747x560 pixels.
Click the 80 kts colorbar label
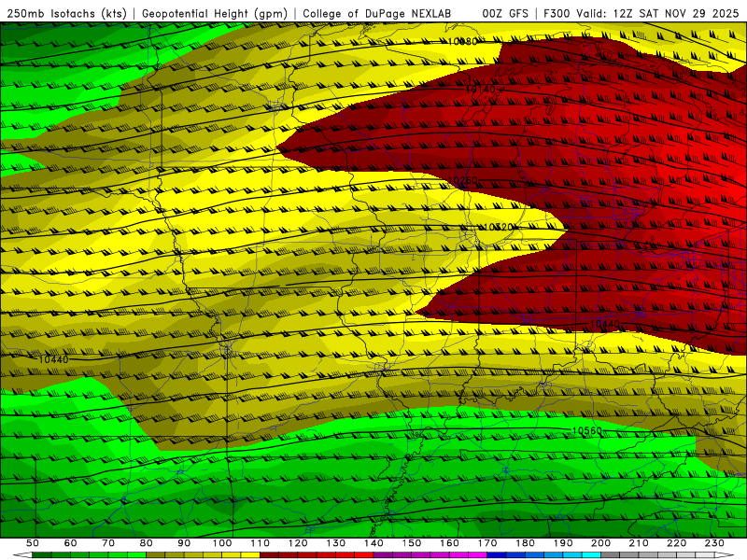(x=147, y=543)
